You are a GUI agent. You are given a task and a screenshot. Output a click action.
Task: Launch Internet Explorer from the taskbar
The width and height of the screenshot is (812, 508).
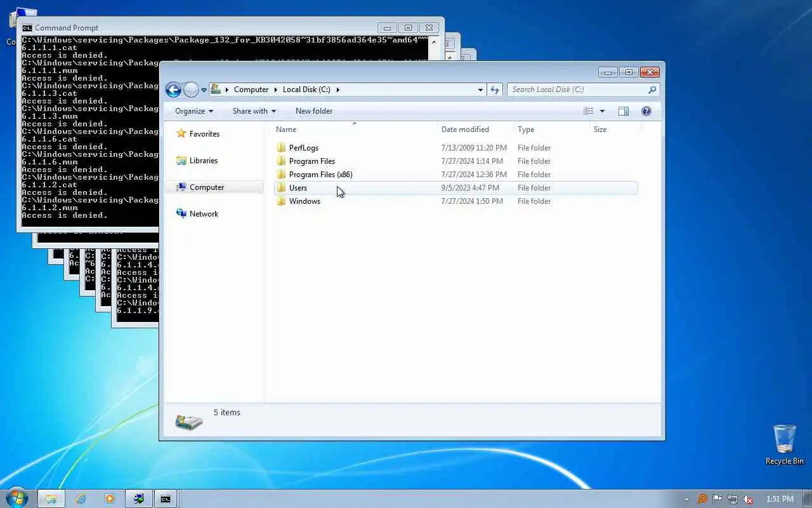point(81,499)
